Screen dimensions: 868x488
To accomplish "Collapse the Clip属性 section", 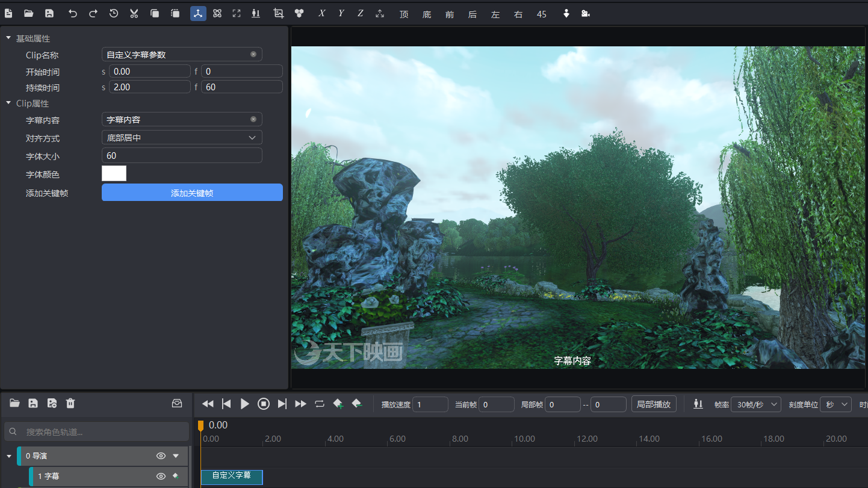I will [x=8, y=103].
